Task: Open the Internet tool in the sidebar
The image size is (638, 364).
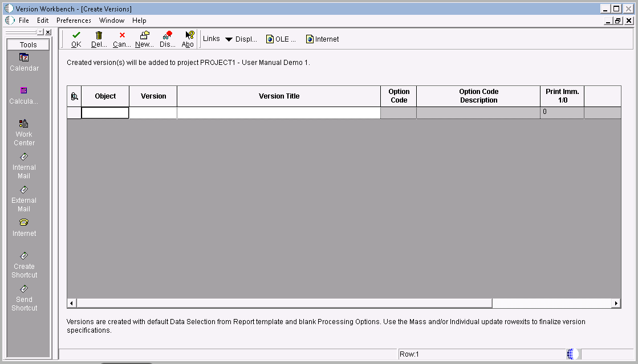Action: coord(23,228)
